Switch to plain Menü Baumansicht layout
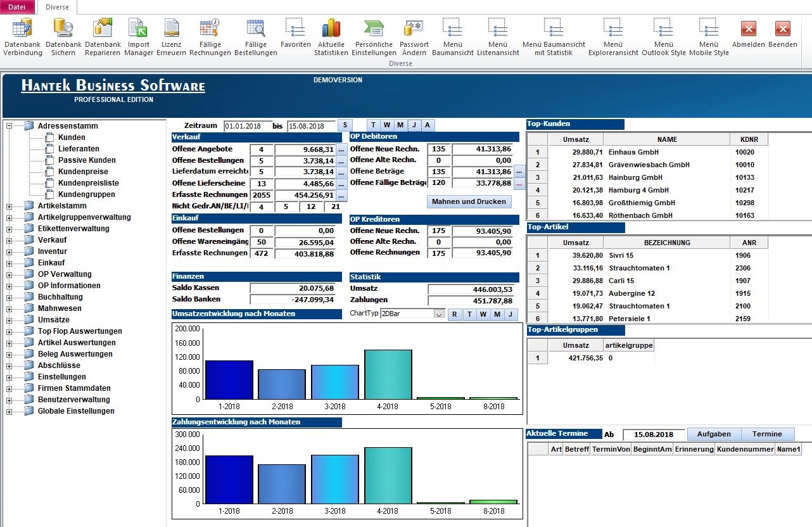Screen dimensions: 812x527 (453, 37)
